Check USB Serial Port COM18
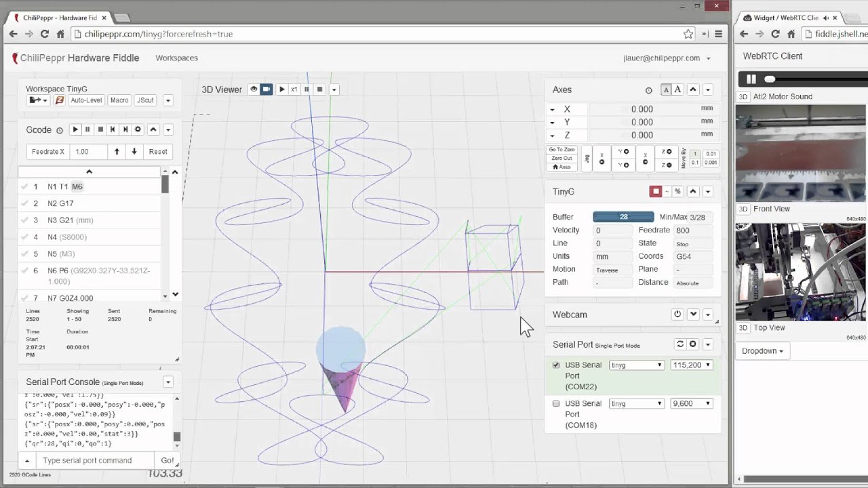Image resolution: width=868 pixels, height=488 pixels. pyautogui.click(x=556, y=404)
